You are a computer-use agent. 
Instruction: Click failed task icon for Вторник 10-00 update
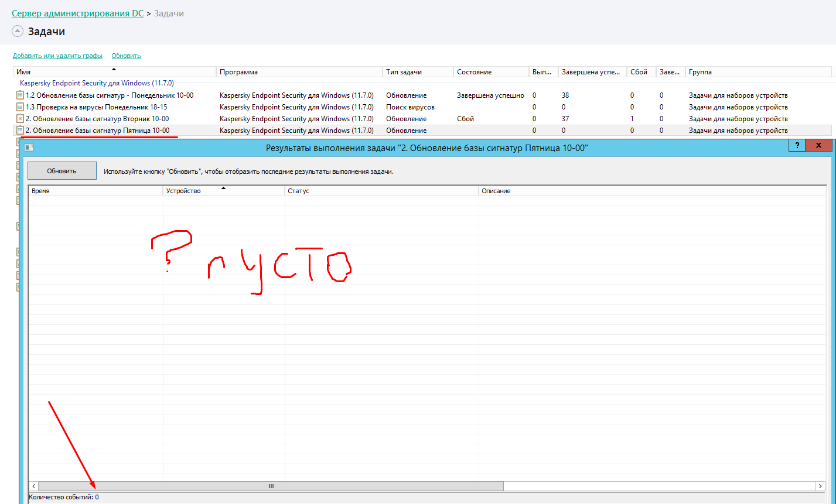coord(20,119)
